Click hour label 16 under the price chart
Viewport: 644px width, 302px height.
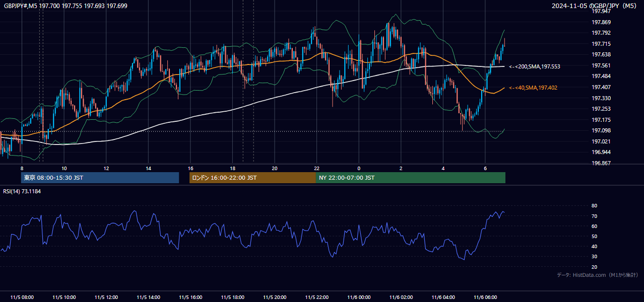click(x=190, y=168)
